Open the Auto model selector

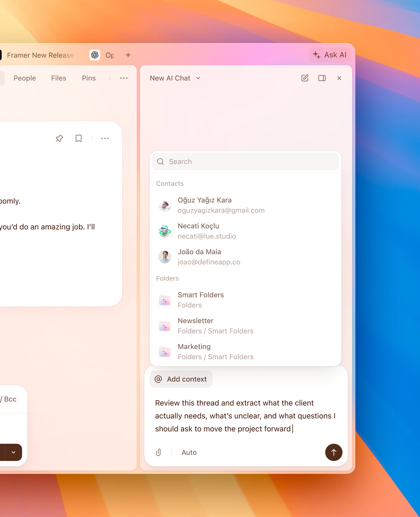coord(189,452)
